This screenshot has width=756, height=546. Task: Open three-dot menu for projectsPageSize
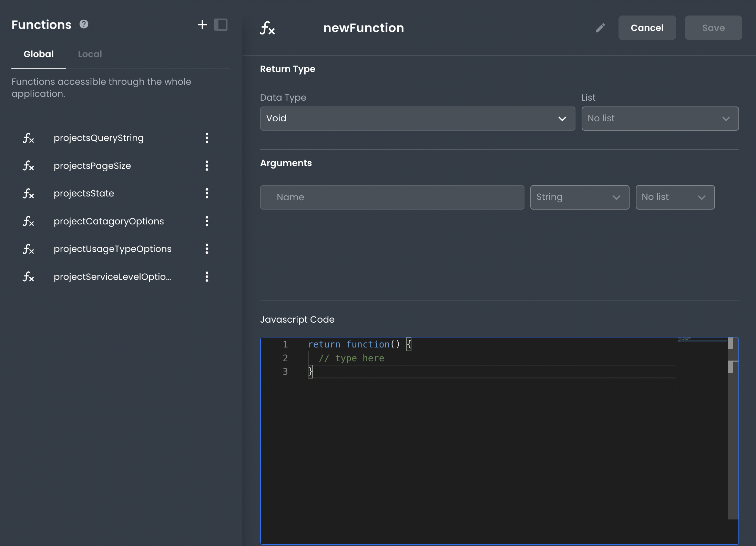[x=207, y=166]
